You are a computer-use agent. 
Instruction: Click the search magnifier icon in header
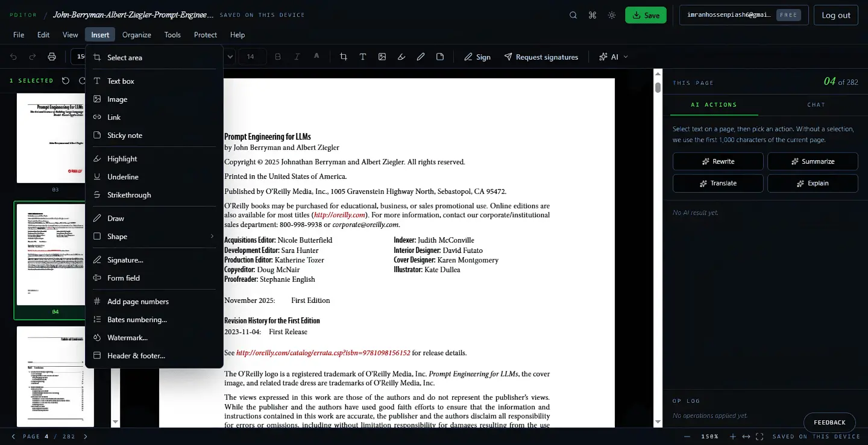point(573,15)
